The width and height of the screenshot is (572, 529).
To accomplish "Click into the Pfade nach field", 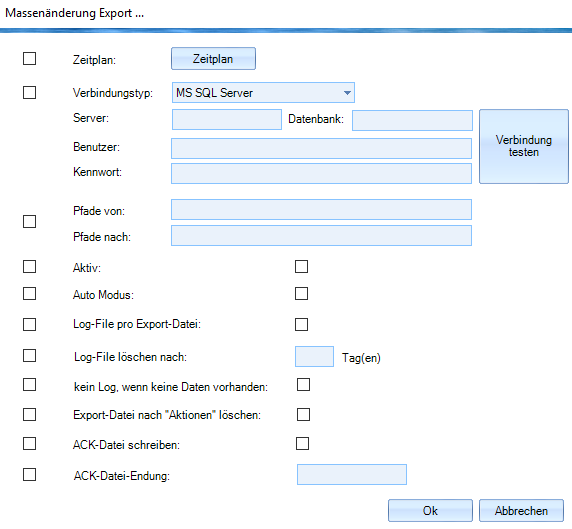I will (321, 235).
